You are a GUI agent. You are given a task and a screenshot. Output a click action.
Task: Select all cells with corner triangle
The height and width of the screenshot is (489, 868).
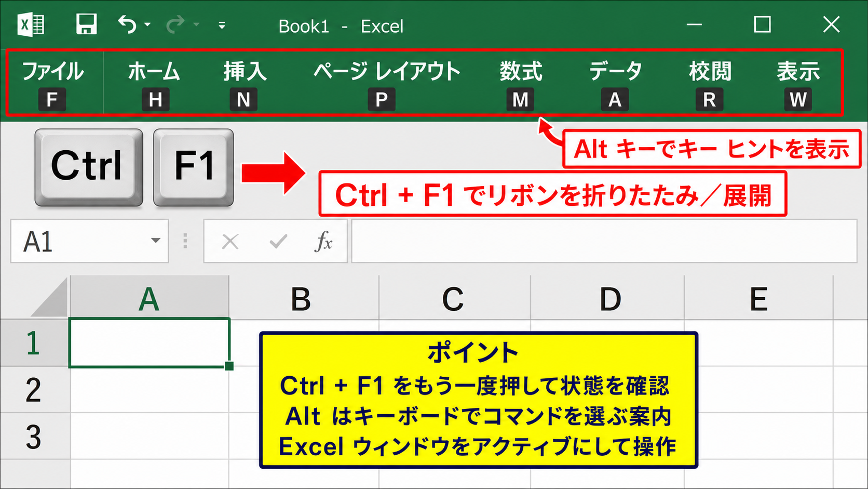(50, 297)
